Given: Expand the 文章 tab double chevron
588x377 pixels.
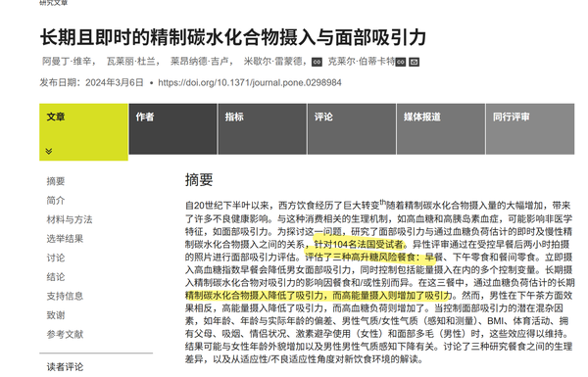Looking at the screenshot, I should 49,151.
